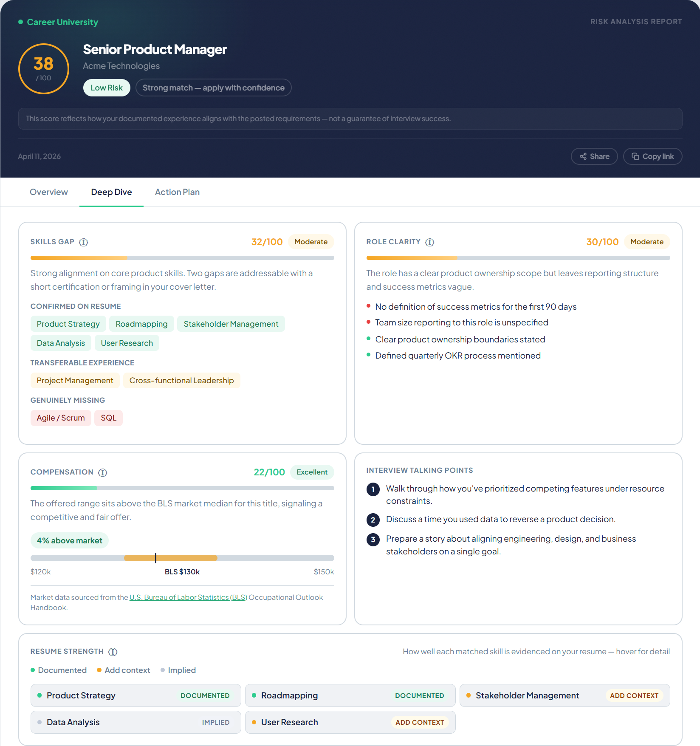Click the Career University logo

[58, 22]
